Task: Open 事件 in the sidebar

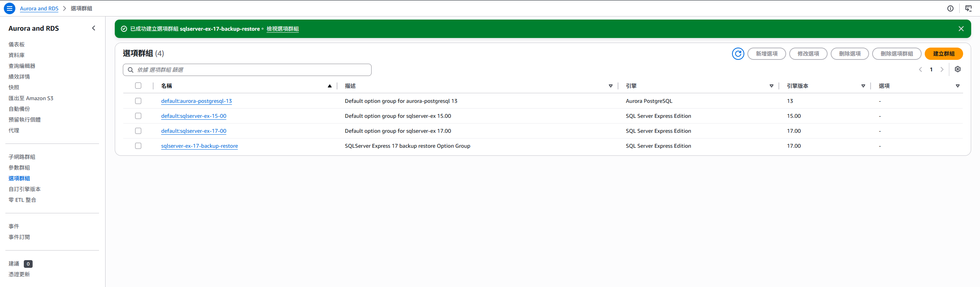Action: tap(14, 226)
